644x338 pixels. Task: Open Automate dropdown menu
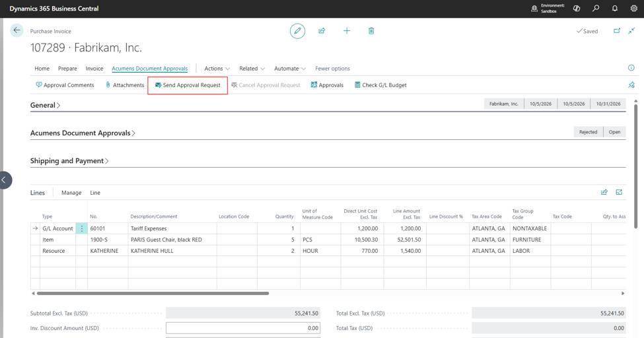(290, 69)
